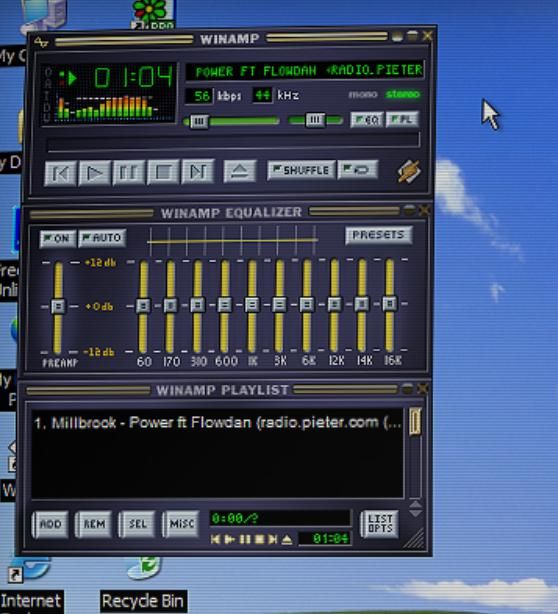Pause playback with the main Pause button

[128, 172]
